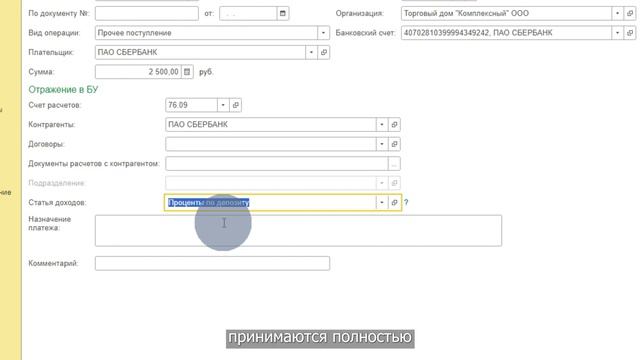Open Статья доходов item via open icon
The width and height of the screenshot is (640, 360).
(x=394, y=202)
